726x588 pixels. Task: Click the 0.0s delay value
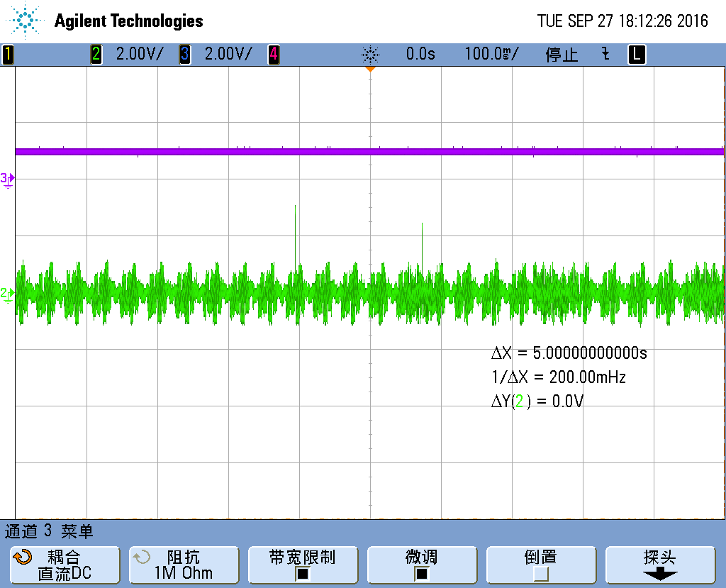point(420,54)
